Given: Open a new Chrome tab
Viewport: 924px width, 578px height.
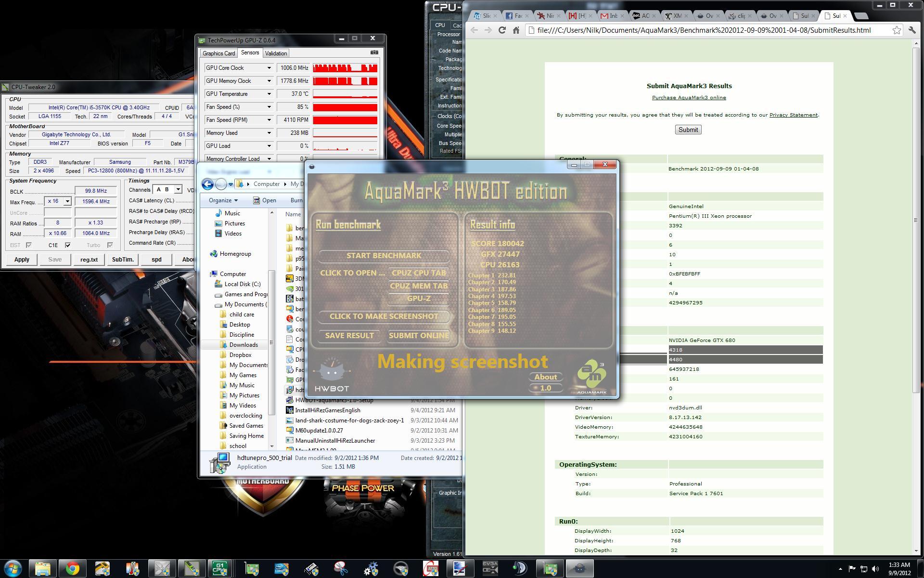Looking at the screenshot, I should click(861, 16).
